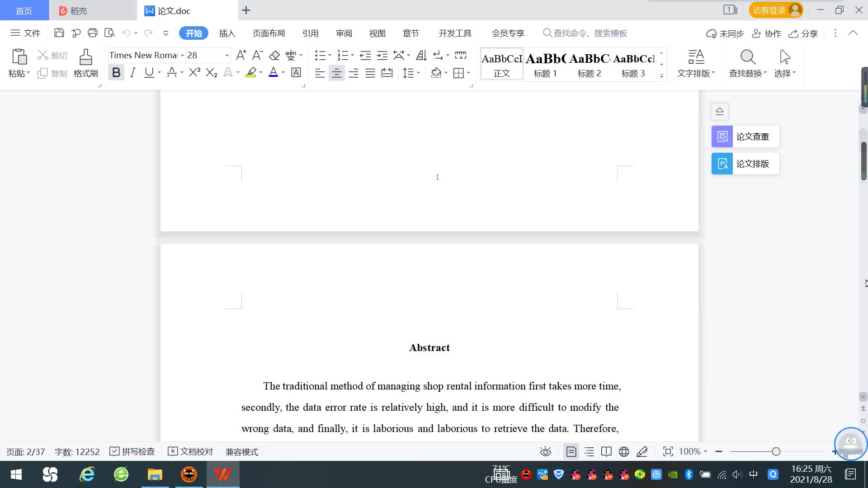Click the increase font size icon

[x=241, y=56]
